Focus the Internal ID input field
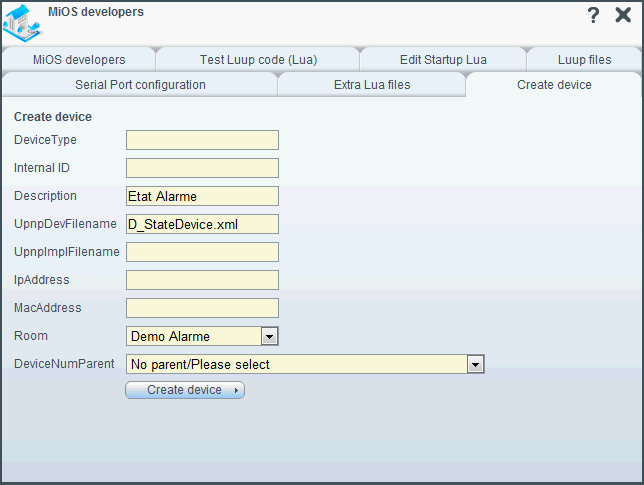 pyautogui.click(x=202, y=168)
